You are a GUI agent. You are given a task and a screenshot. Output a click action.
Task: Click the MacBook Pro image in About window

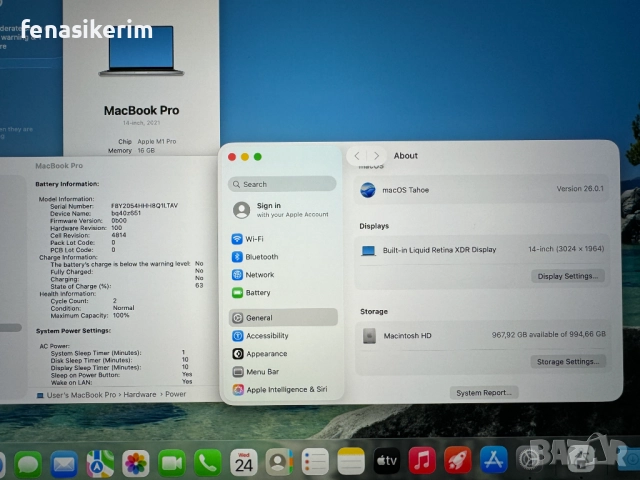[141, 51]
